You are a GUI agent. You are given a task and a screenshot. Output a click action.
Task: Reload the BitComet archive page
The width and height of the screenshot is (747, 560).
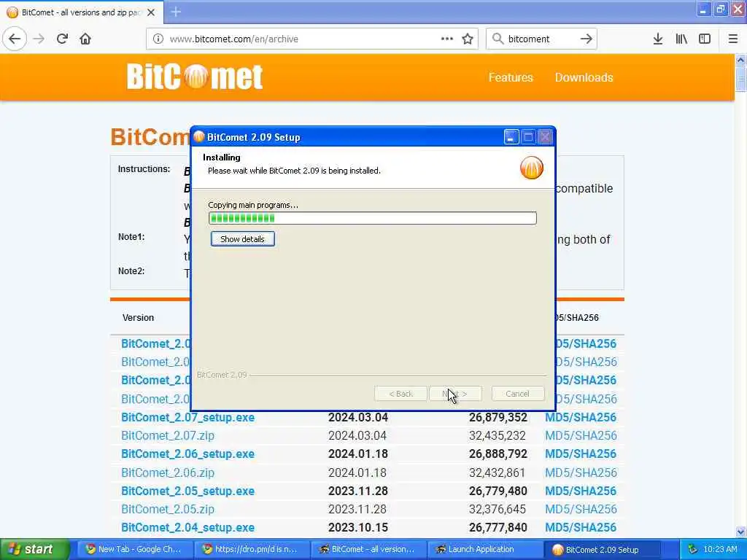click(62, 39)
